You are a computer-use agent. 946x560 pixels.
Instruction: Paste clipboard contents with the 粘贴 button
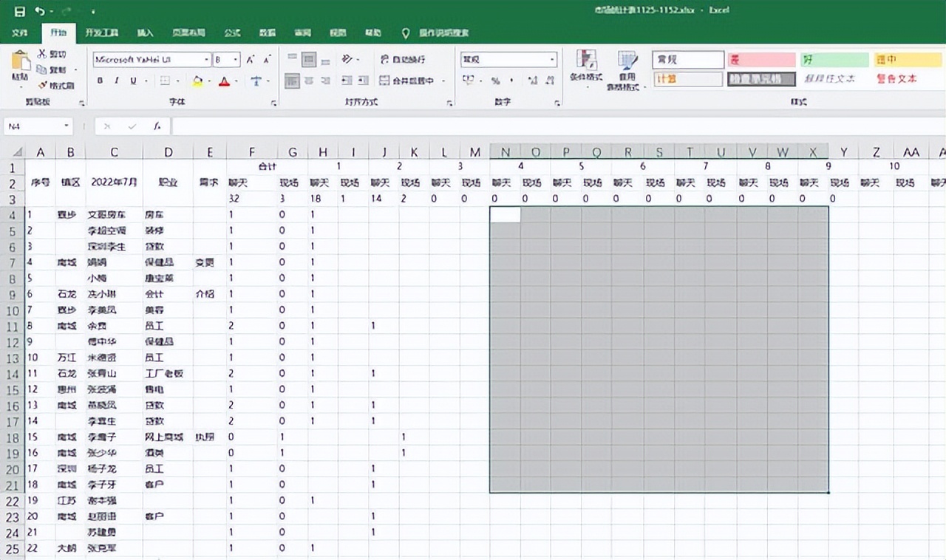[20, 66]
